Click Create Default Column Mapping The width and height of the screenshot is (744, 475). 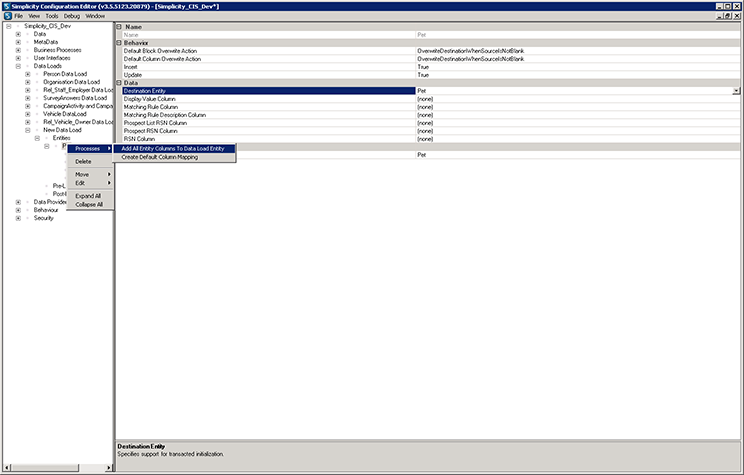point(174,157)
